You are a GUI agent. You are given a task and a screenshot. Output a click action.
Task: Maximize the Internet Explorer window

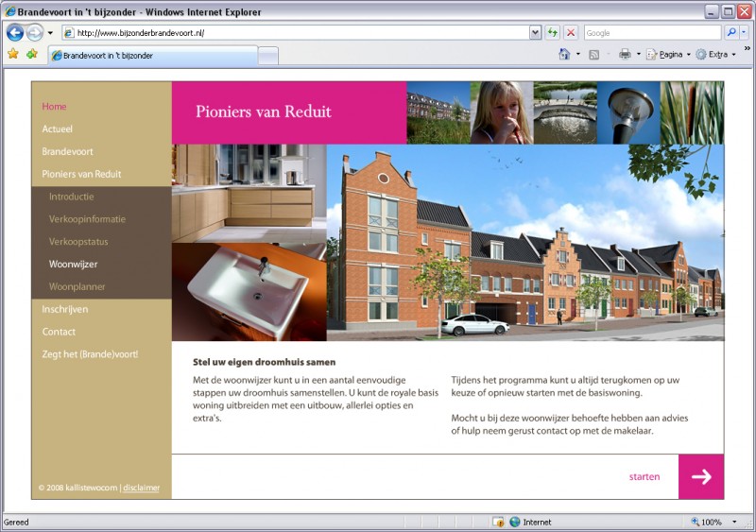tap(729, 11)
